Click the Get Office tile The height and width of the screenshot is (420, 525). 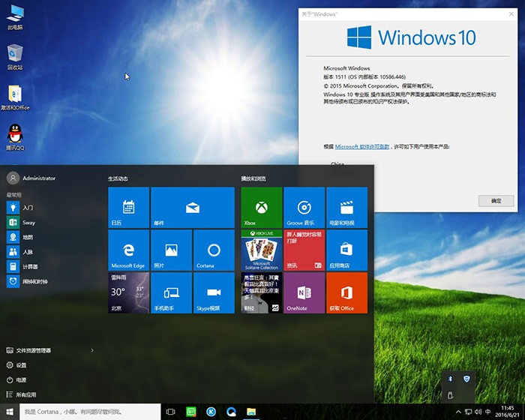tap(346, 292)
